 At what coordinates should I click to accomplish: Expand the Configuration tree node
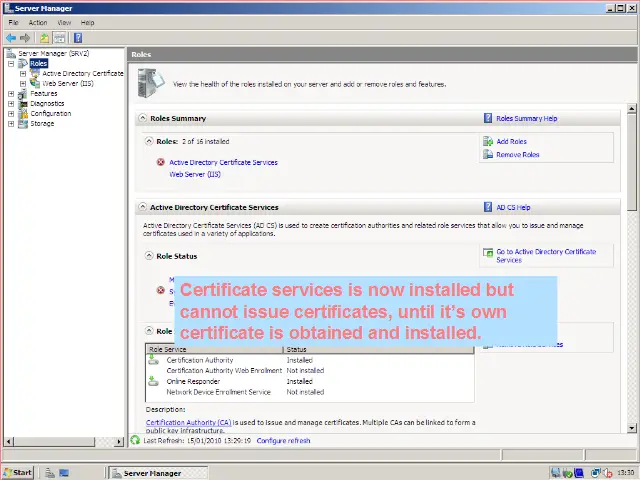tap(11, 113)
